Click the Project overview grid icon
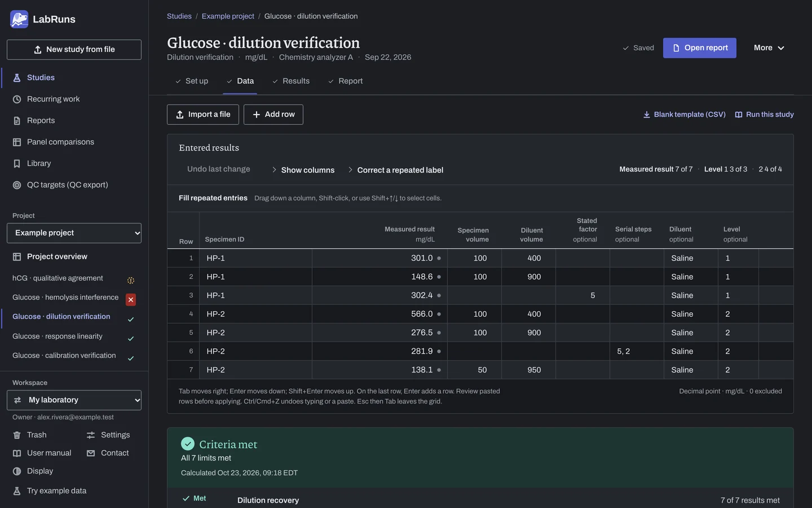The image size is (812, 508). (x=17, y=257)
